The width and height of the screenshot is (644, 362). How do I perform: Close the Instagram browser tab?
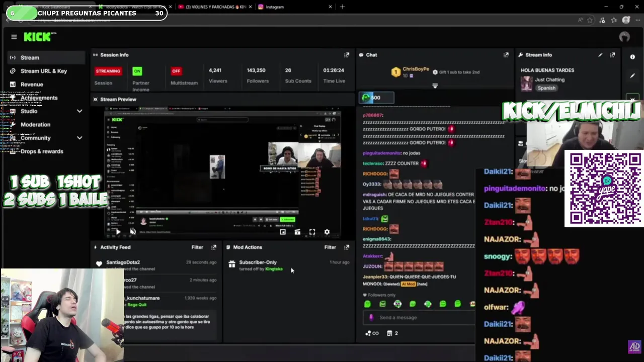(330, 7)
